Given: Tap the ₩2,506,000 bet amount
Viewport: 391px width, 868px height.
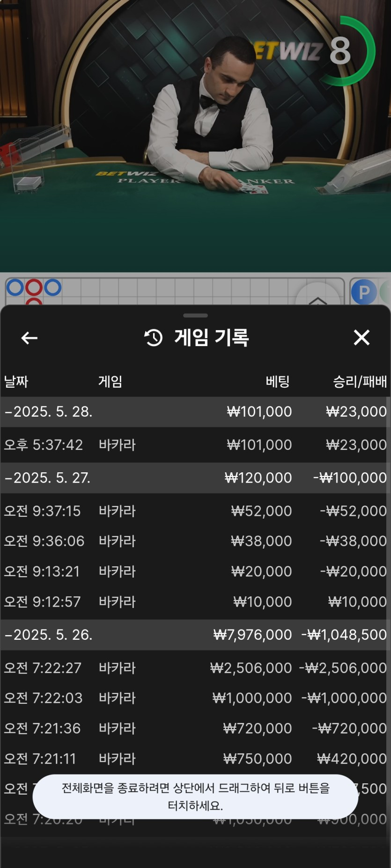Looking at the screenshot, I should click(251, 668).
